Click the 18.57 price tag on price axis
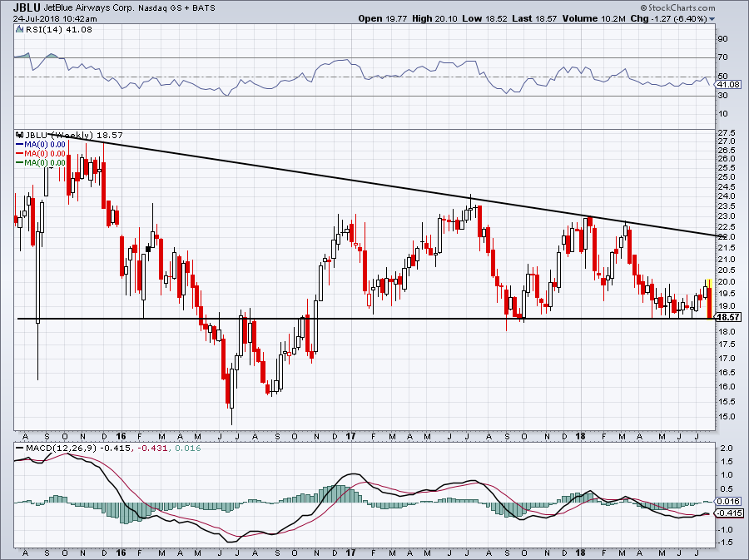 (x=728, y=317)
